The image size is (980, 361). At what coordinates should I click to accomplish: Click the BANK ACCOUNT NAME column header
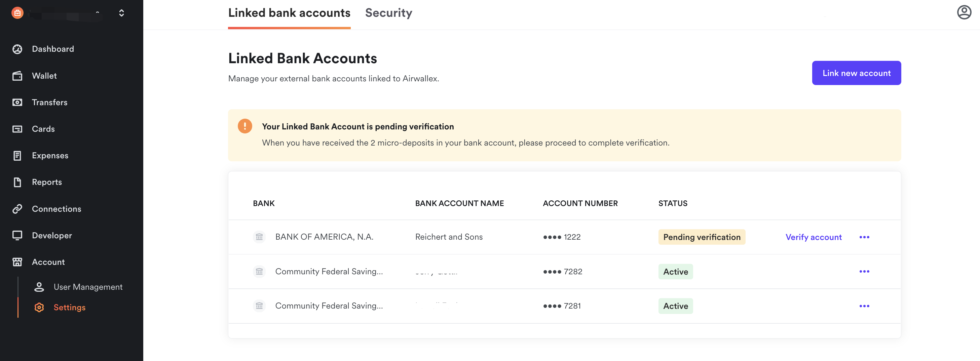pos(459,203)
